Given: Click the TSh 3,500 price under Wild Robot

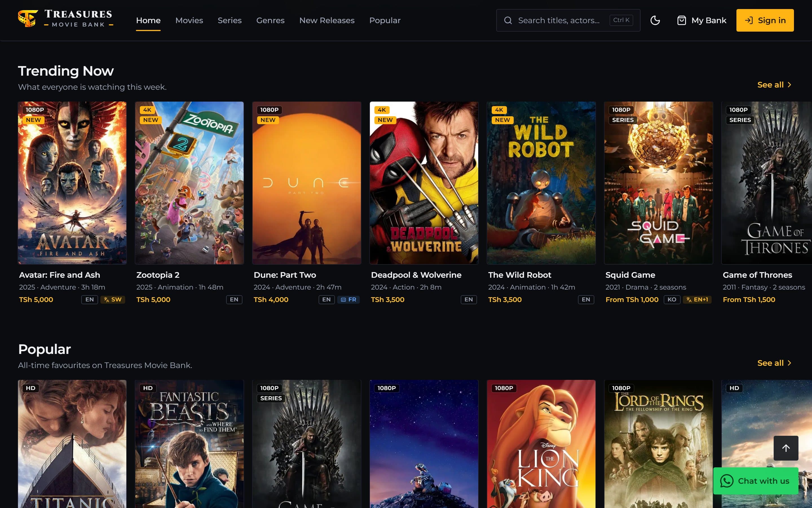Looking at the screenshot, I should (505, 299).
